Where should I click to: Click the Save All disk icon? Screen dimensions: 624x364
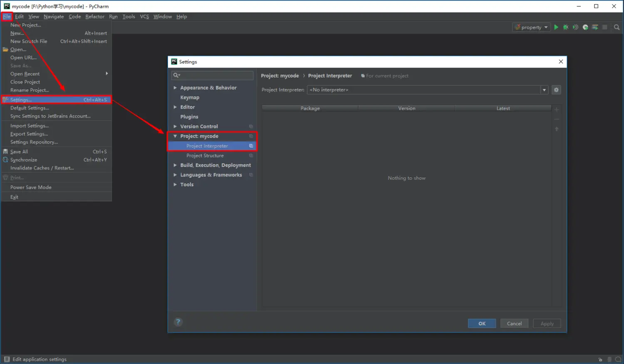5,151
